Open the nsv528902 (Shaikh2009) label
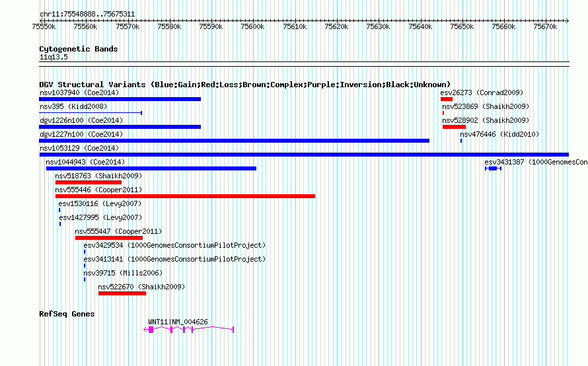This screenshot has height=366, width=588. click(486, 120)
